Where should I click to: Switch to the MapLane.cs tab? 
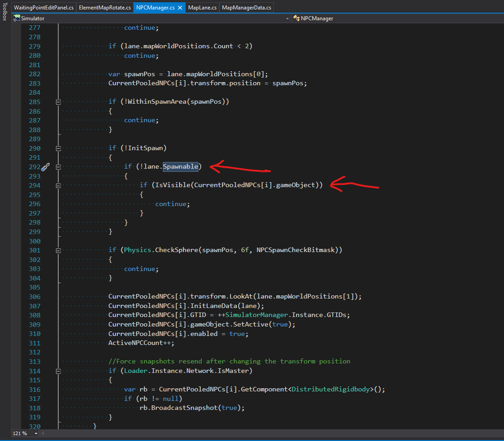tap(202, 7)
